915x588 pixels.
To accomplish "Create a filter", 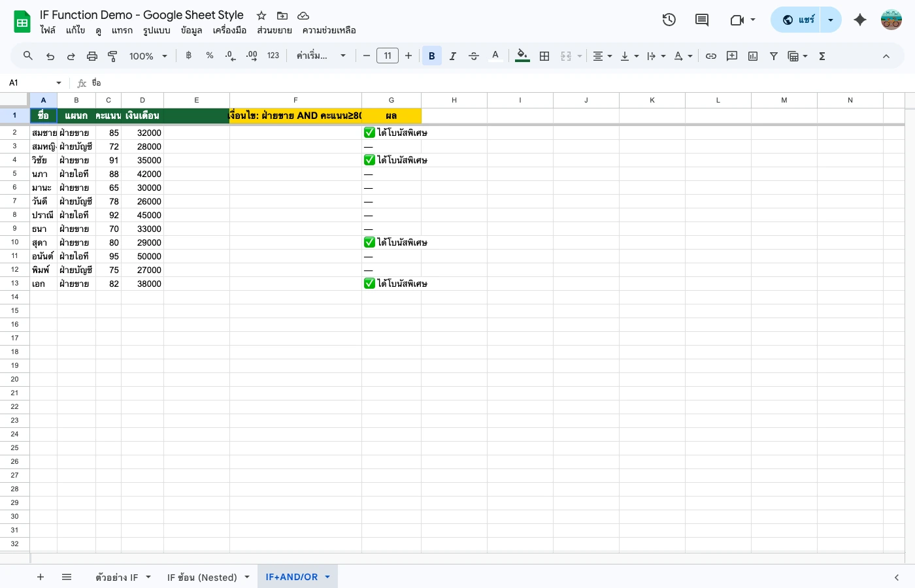I will pyautogui.click(x=773, y=56).
